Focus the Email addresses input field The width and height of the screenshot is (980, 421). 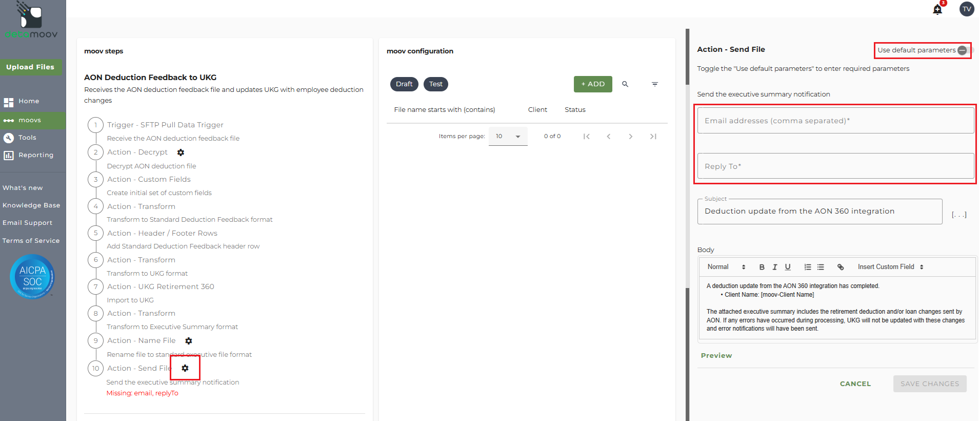[x=835, y=121]
